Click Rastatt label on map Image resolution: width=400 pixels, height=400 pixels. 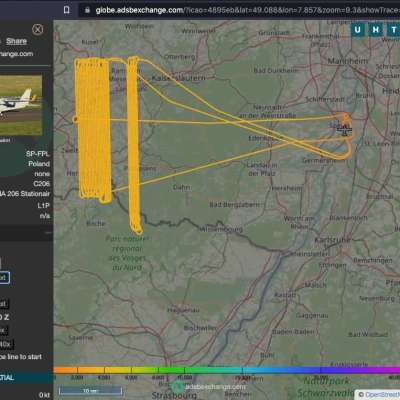[x=285, y=295]
